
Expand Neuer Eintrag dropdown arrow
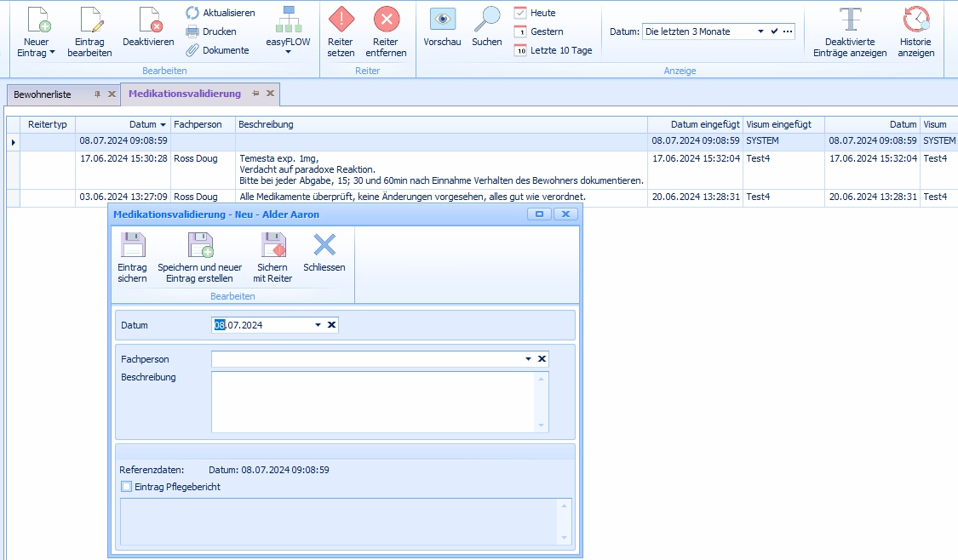pos(53,53)
